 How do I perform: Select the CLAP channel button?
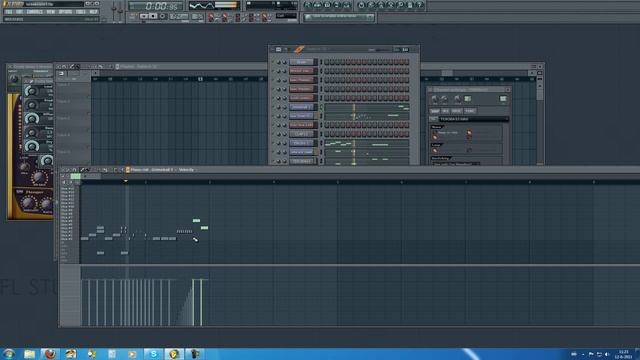[x=301, y=134]
